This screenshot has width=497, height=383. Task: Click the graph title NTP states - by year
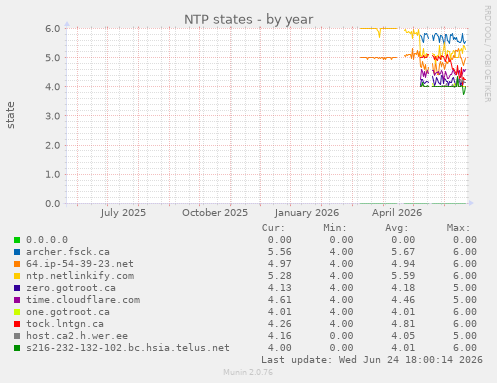pos(249,20)
